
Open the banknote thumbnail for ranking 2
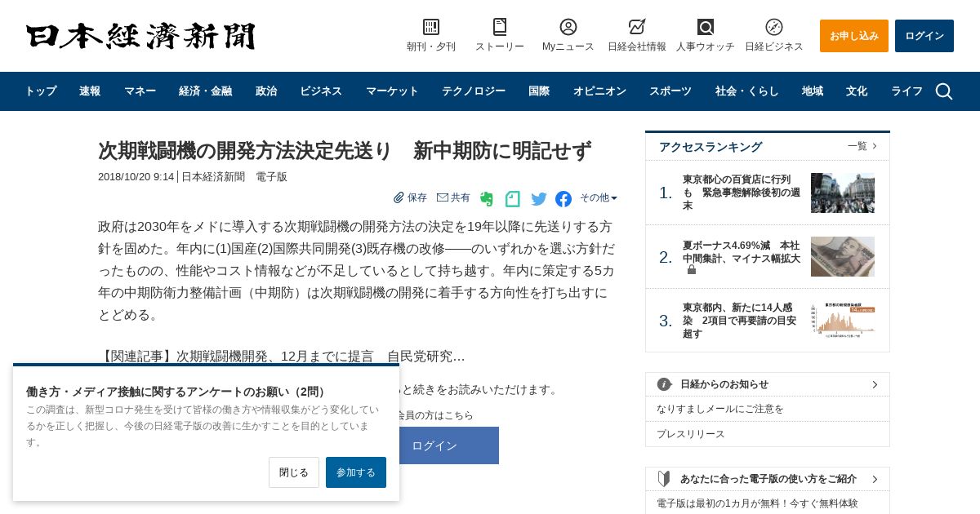click(843, 257)
